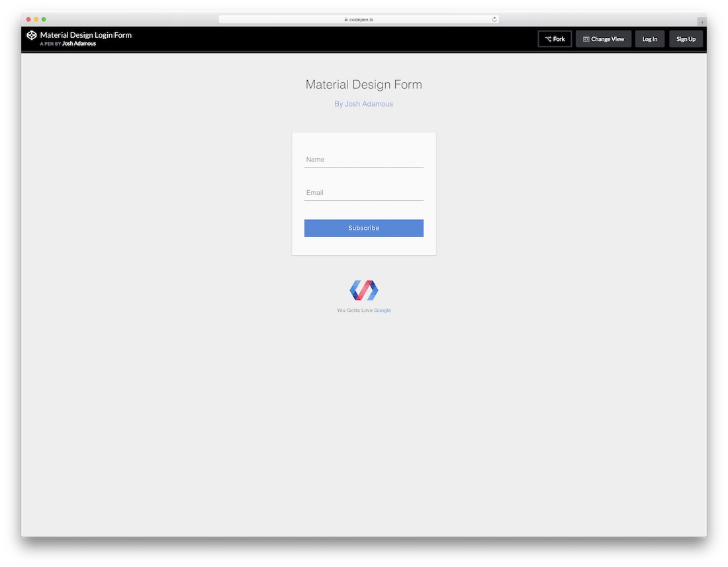Image resolution: width=728 pixels, height=567 pixels.
Task: Focus the Email input field
Action: pos(363,193)
